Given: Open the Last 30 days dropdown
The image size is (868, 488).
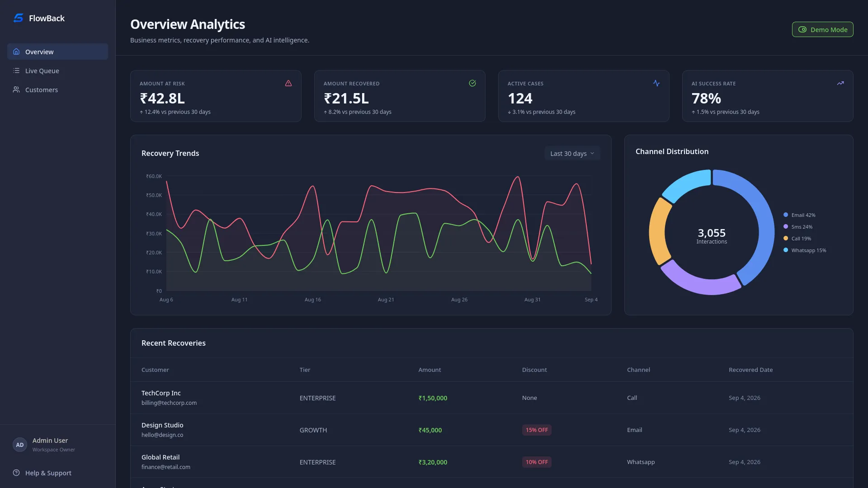Looking at the screenshot, I should pos(572,153).
